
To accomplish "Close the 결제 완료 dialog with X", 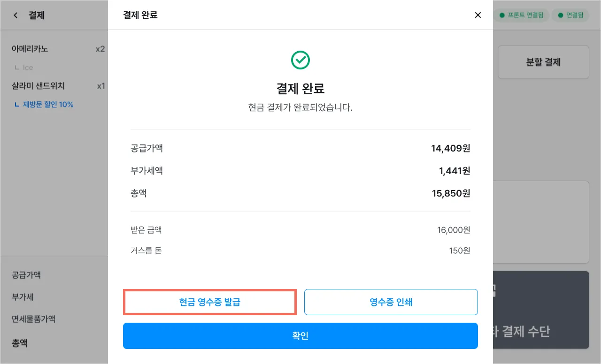I will [478, 15].
